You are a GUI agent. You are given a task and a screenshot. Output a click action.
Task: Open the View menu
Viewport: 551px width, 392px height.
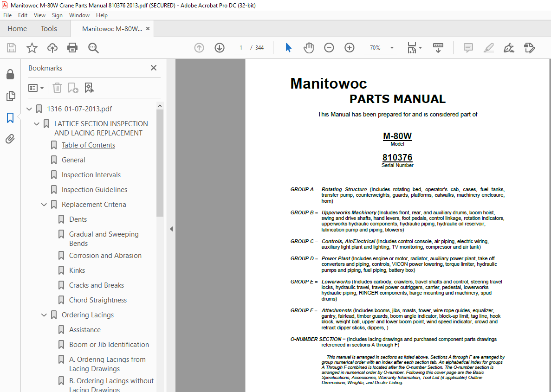[39, 15]
